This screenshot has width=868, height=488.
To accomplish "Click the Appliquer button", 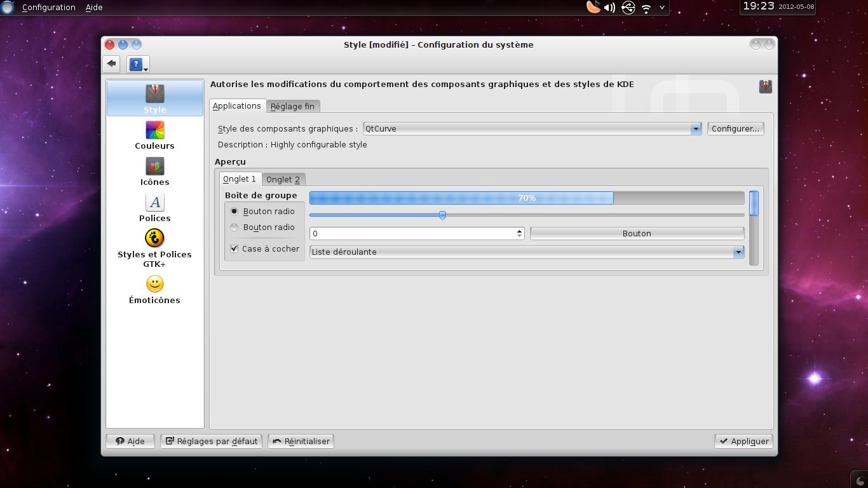I will pos(743,441).
